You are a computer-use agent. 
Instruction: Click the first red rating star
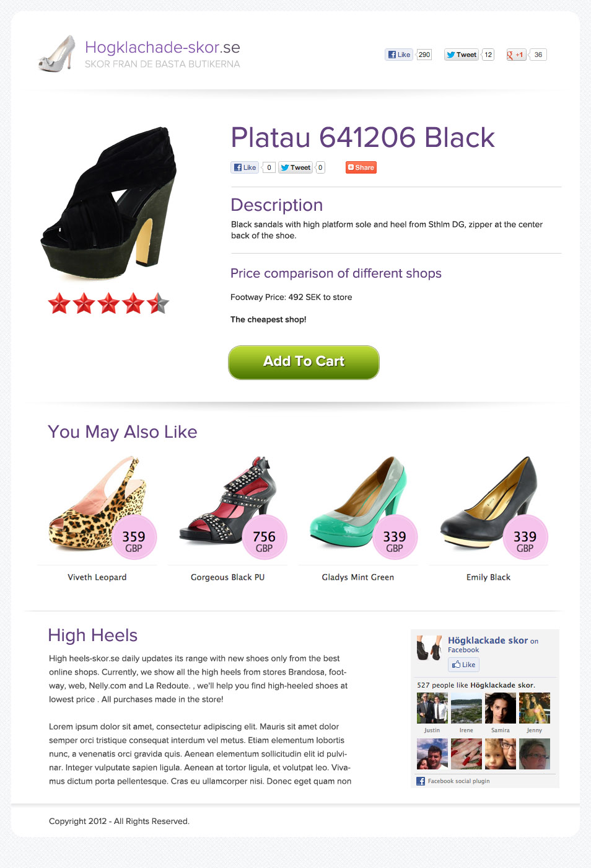coord(59,304)
